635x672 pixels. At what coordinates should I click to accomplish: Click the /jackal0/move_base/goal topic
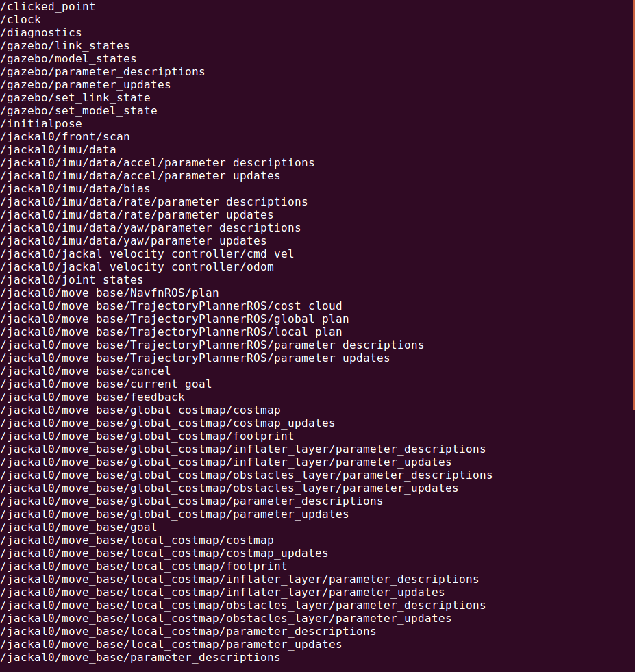pos(79,527)
